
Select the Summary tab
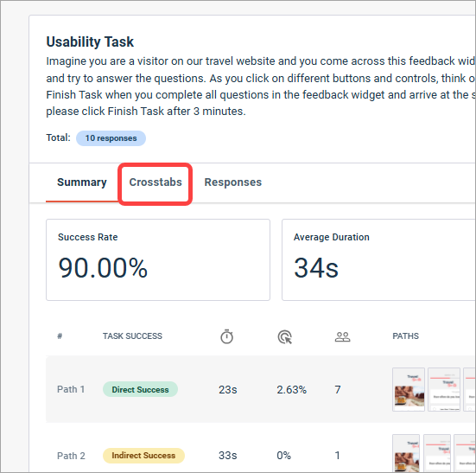coord(82,182)
